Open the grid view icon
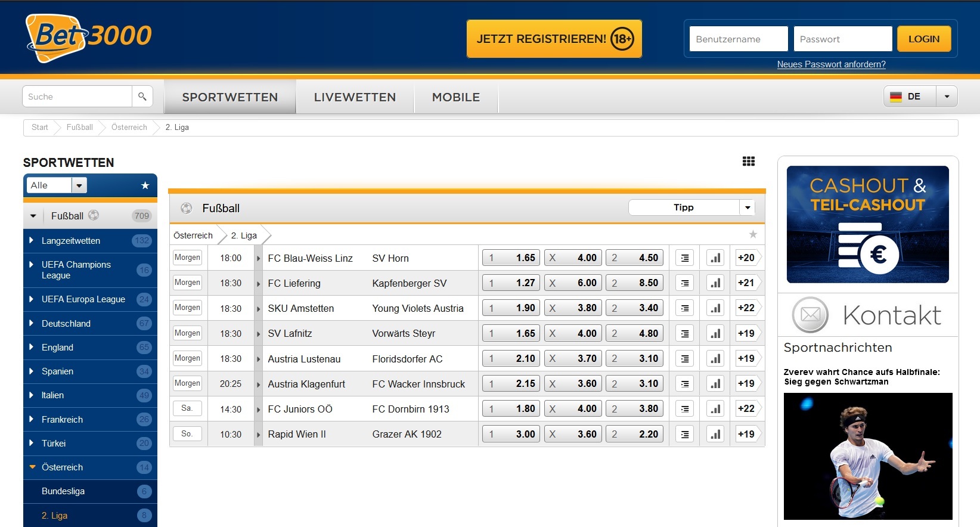This screenshot has width=980, height=527. click(749, 161)
